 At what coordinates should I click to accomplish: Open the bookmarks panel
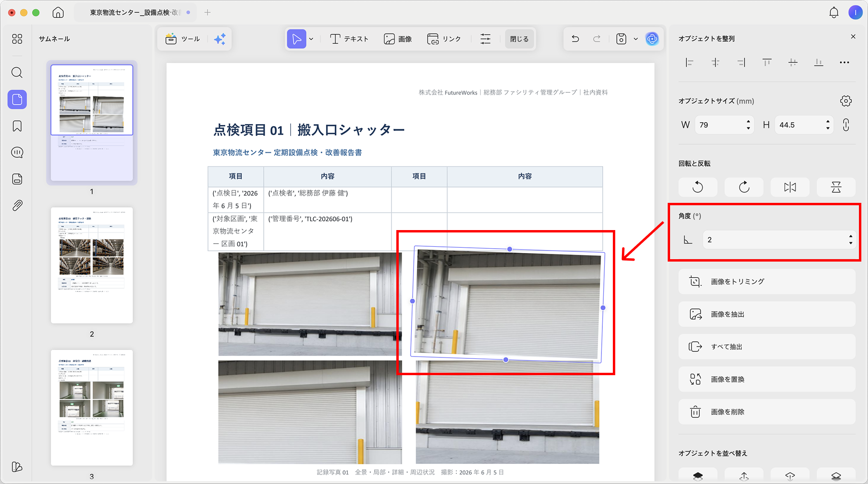(17, 126)
